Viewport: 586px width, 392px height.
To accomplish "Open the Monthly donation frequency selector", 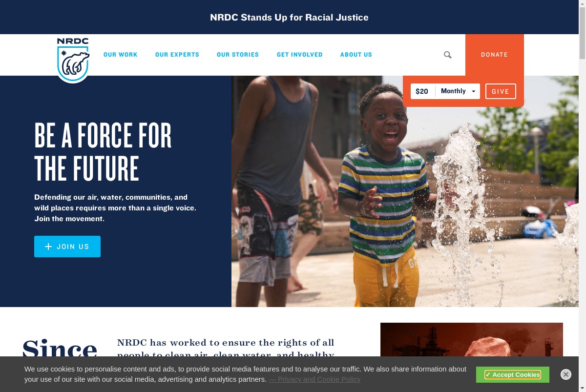I will (x=458, y=91).
